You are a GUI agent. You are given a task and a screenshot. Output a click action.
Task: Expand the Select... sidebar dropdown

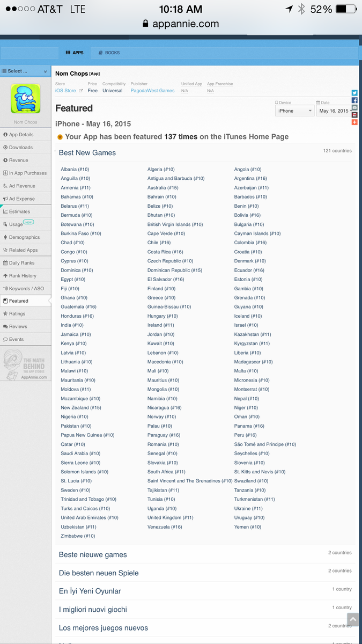(x=25, y=71)
